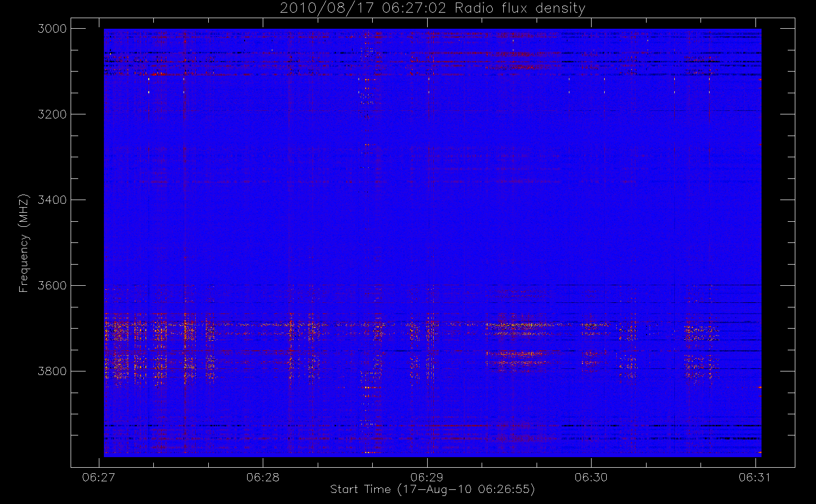Click the 3600 frequency tick label

tap(52, 286)
